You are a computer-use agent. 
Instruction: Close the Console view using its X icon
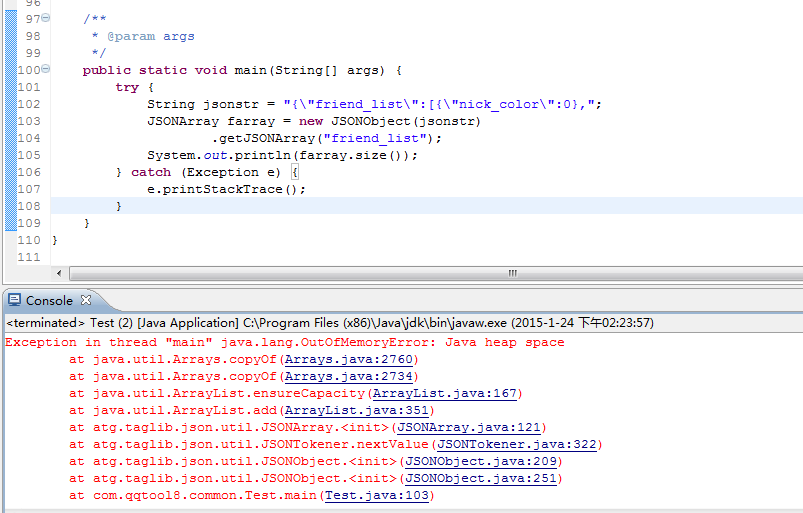[x=86, y=300]
